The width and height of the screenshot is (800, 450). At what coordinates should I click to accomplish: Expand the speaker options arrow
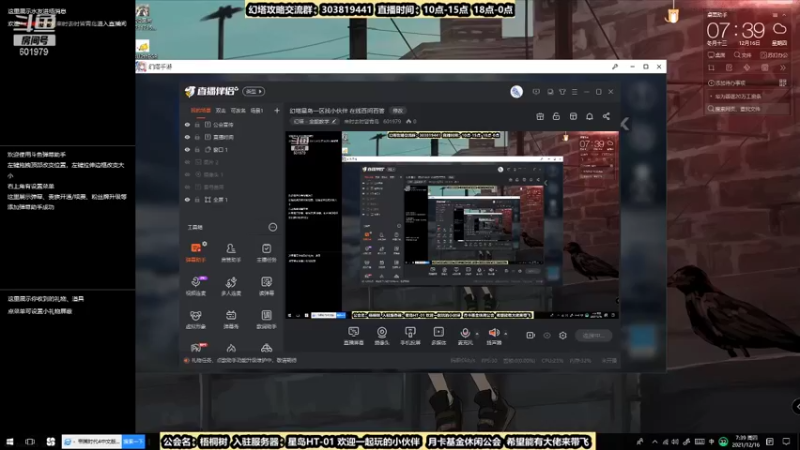pos(506,334)
